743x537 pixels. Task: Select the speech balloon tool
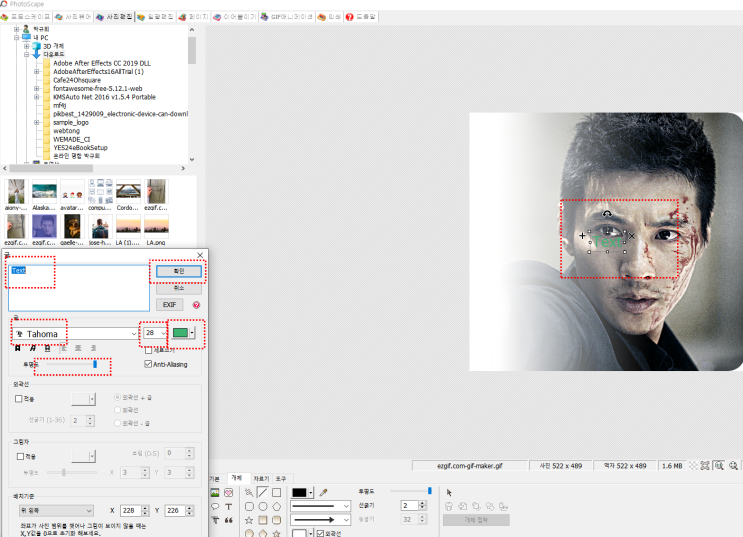[x=215, y=506]
